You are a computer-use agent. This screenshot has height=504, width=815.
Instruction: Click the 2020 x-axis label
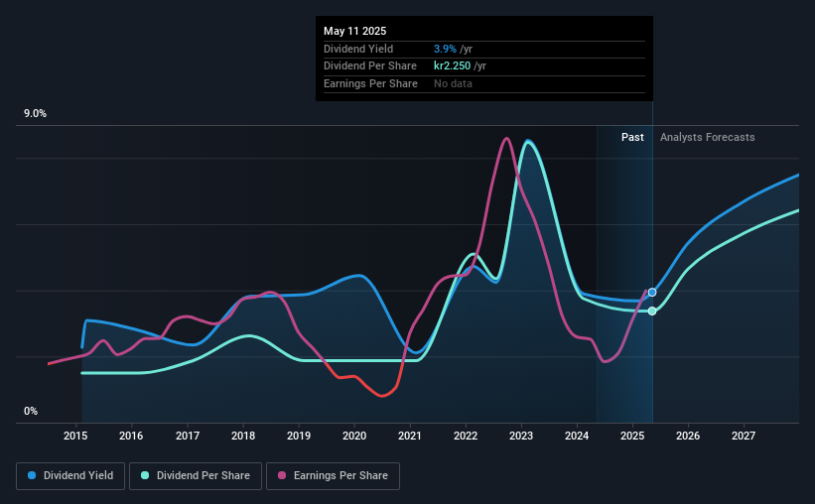(354, 436)
